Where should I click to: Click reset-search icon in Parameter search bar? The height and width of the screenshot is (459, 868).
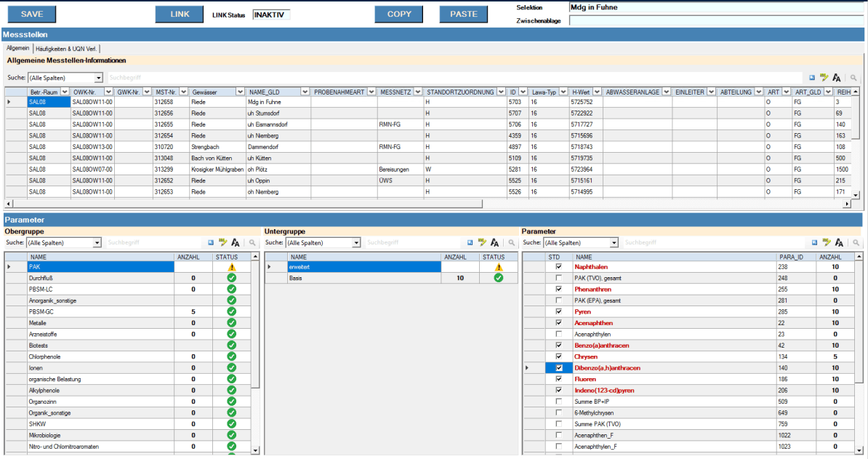click(x=814, y=243)
